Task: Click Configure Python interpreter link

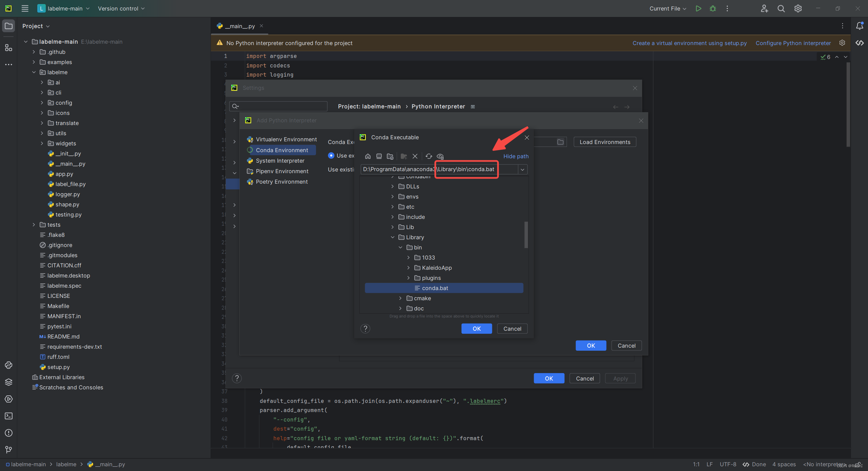Action: (x=793, y=43)
